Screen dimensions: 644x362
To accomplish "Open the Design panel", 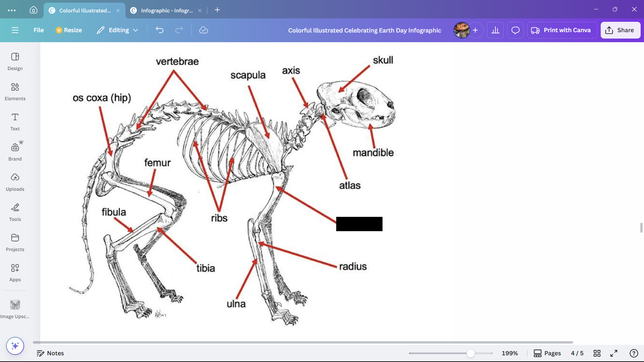I will coord(15,62).
